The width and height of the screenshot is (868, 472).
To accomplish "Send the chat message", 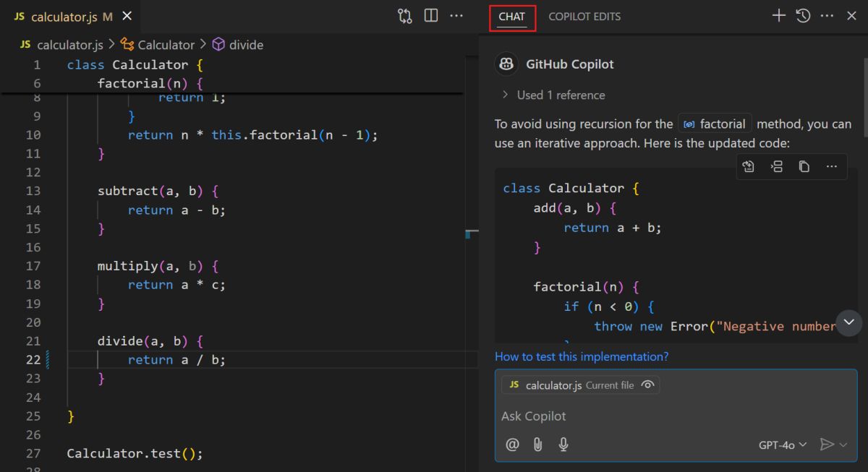I will pos(827,445).
